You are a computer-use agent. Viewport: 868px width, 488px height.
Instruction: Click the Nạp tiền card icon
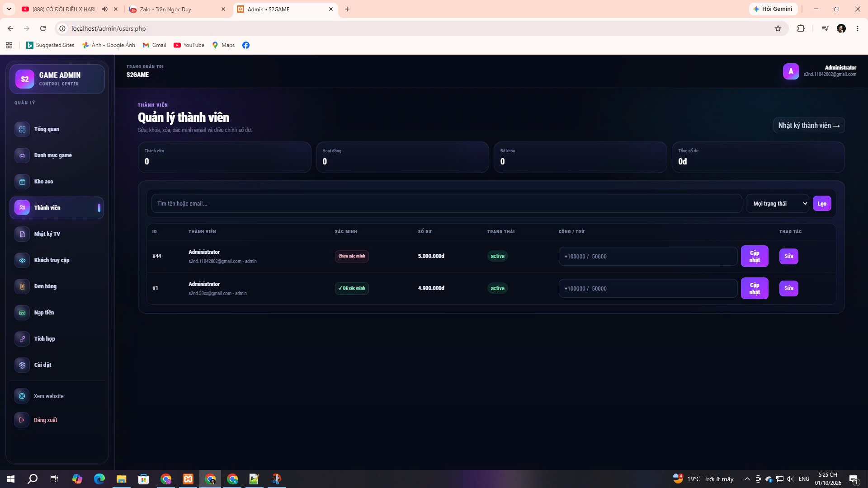22,313
